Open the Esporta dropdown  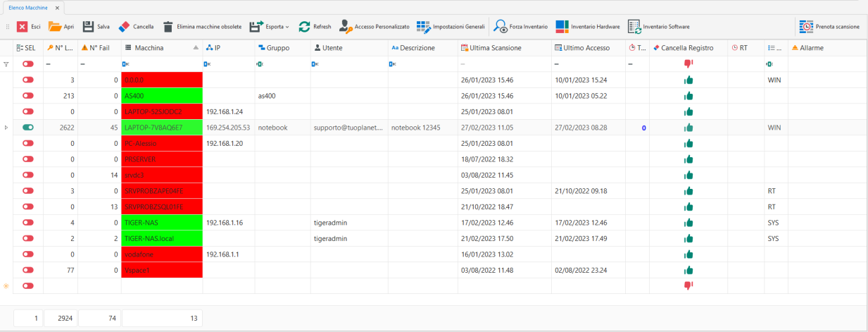click(x=270, y=26)
